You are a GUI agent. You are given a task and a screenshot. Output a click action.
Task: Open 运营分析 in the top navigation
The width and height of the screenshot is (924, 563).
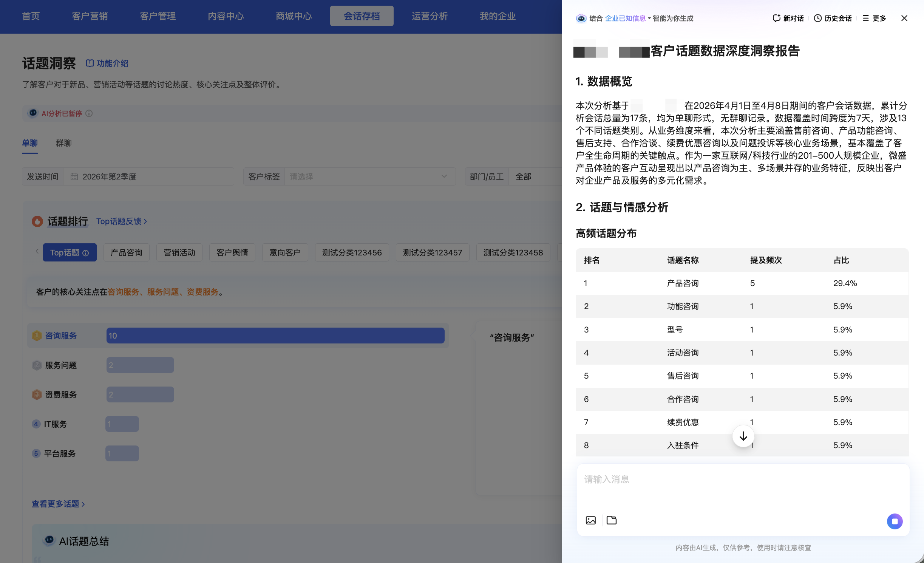[x=430, y=16]
